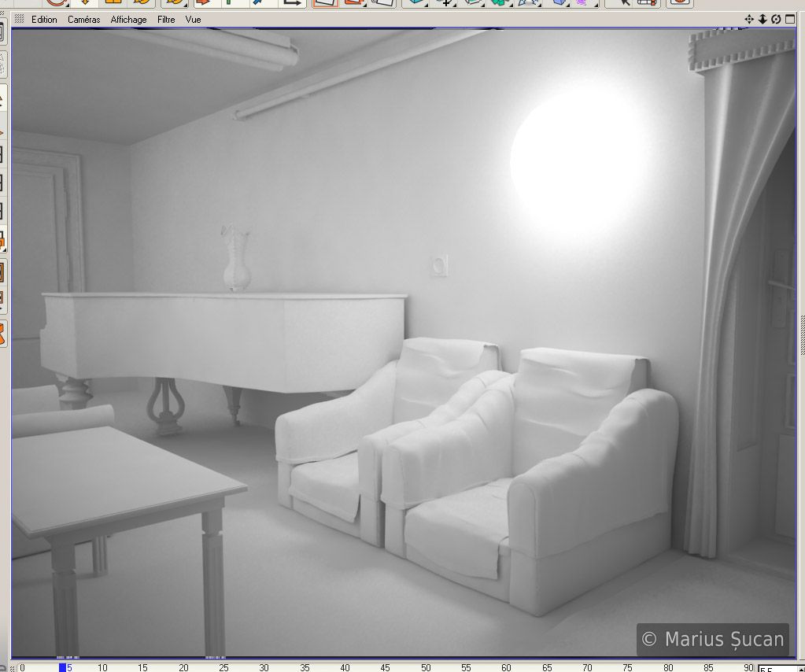805x672 pixels.
Task: Click the blue timeline slider at frame 5
Action: tap(62, 667)
